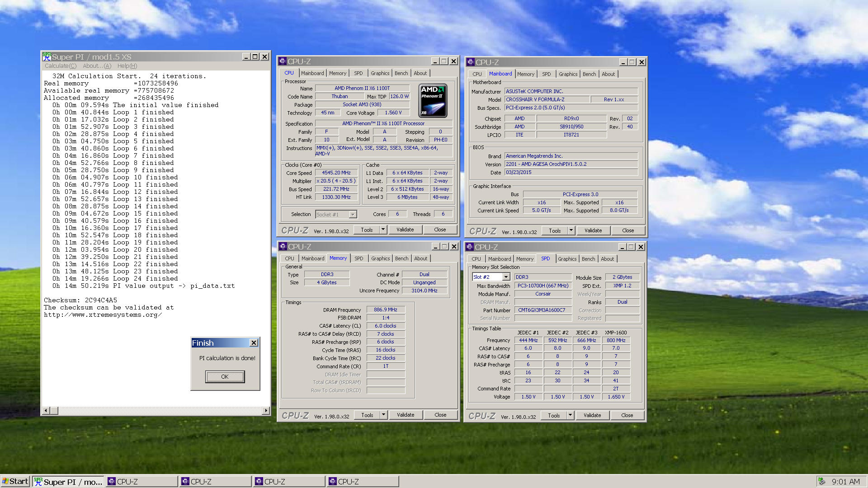Open Graphics tab in the Memory window
Viewport: 868px width, 488px height.
(x=381, y=258)
